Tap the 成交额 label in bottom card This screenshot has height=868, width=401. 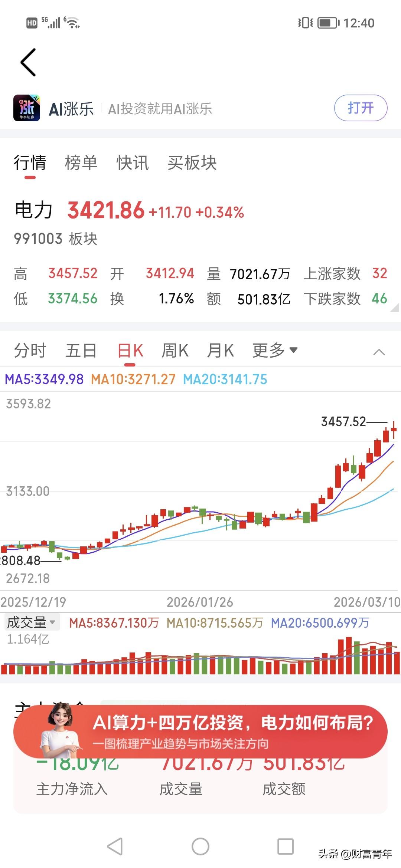284,789
